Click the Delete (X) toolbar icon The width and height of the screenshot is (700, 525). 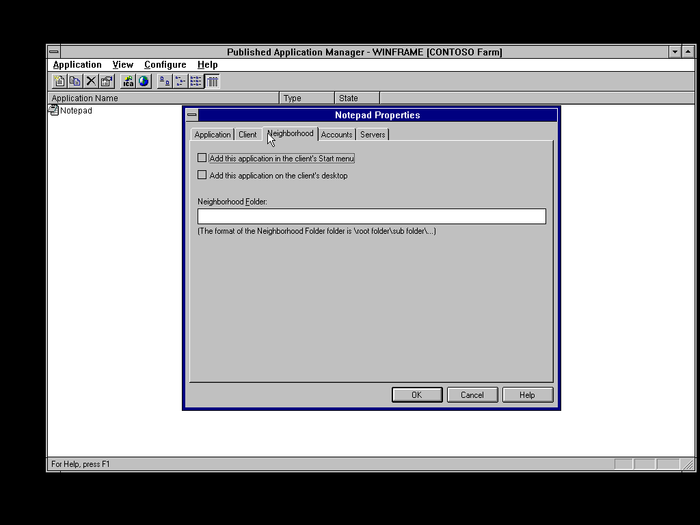[x=91, y=81]
